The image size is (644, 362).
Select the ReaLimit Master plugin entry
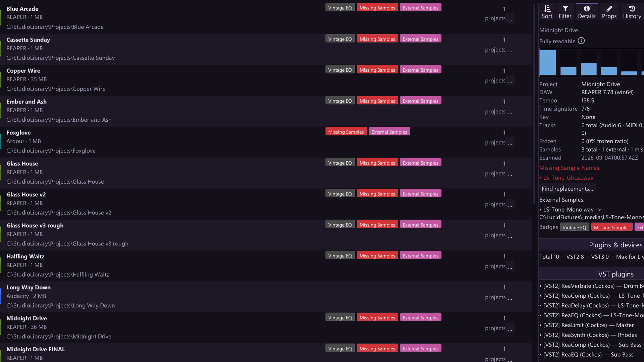click(588, 325)
